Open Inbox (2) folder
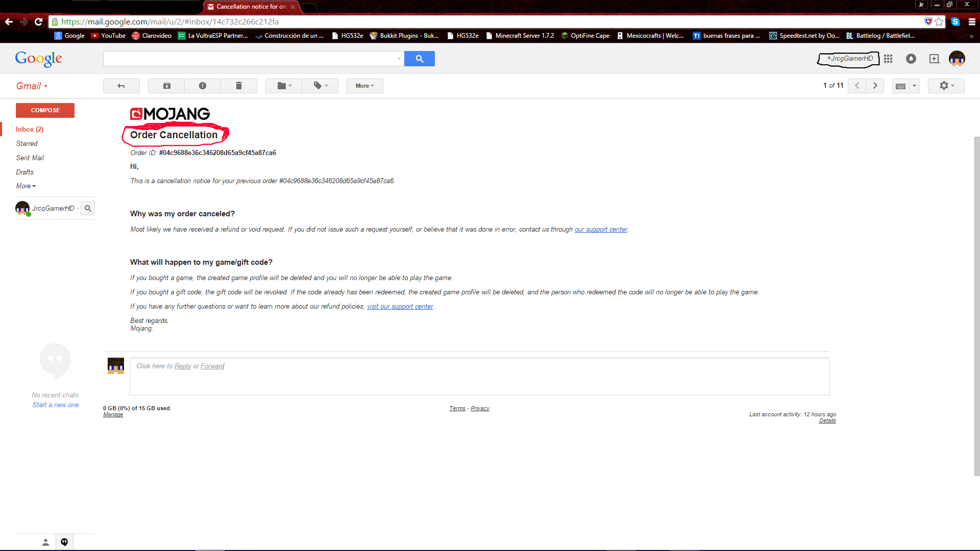Viewport: 980px width, 551px height. (30, 130)
